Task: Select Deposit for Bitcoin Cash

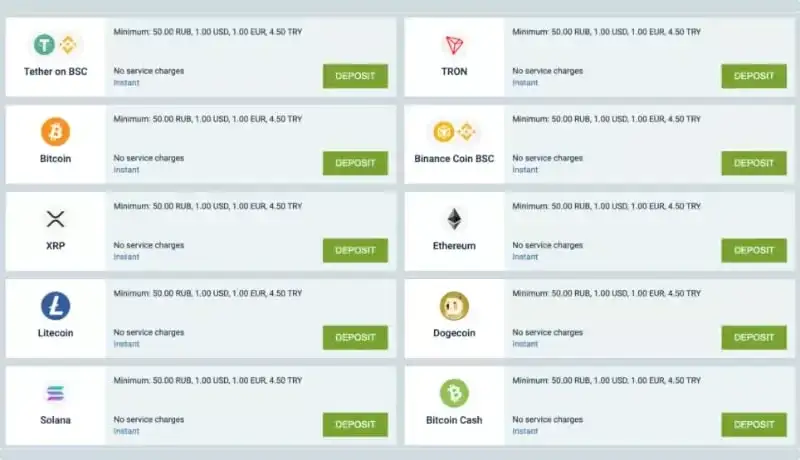Action: [x=753, y=424]
